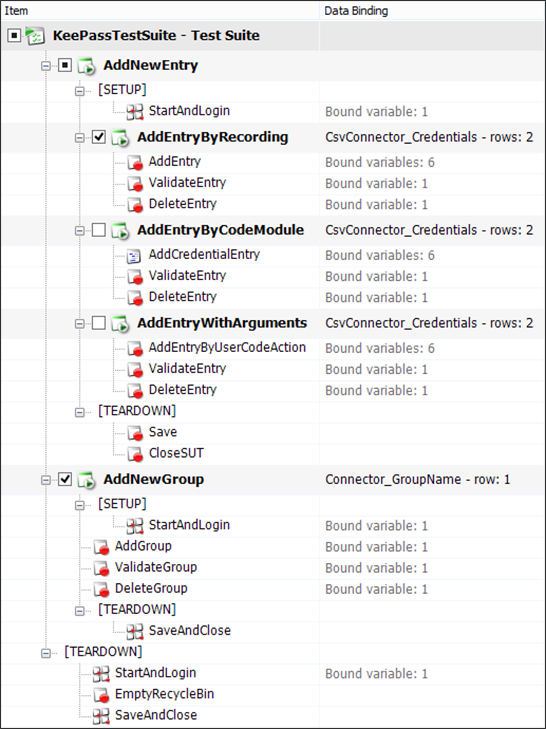Viewport: 546px width, 729px height.
Task: Collapse the TEARDOWN node under AddNewGroup
Action: (x=80, y=611)
